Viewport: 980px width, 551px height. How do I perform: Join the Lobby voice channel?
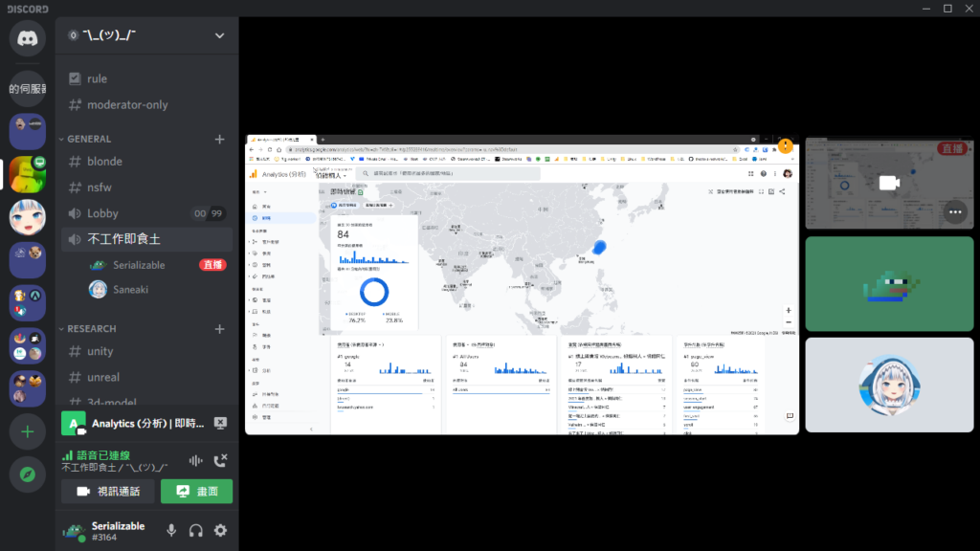coord(102,213)
